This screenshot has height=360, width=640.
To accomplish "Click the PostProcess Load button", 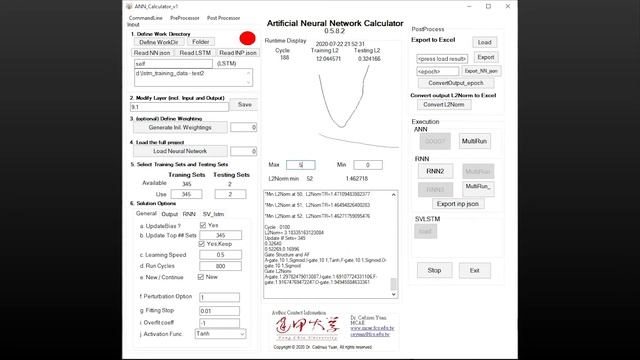I will click(x=484, y=42).
